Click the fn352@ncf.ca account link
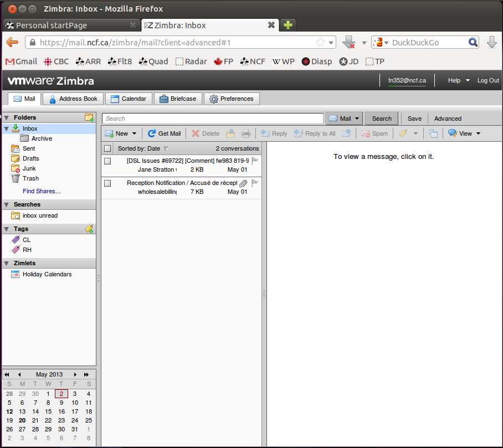 point(407,80)
